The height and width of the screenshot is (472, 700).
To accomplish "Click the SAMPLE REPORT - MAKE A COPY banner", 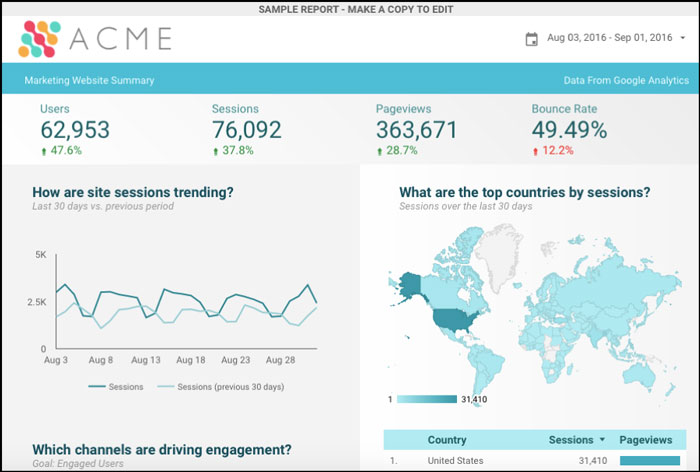I will (x=356, y=9).
